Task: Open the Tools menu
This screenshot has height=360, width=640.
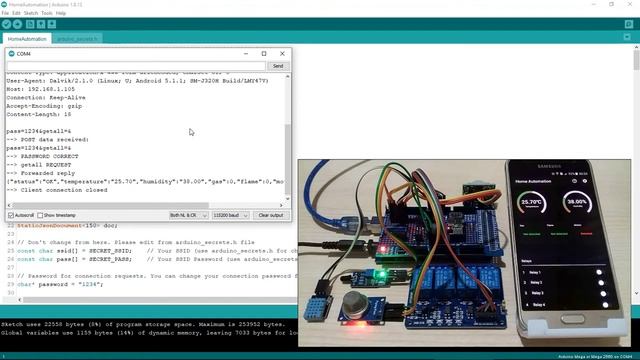Action: tap(47, 13)
